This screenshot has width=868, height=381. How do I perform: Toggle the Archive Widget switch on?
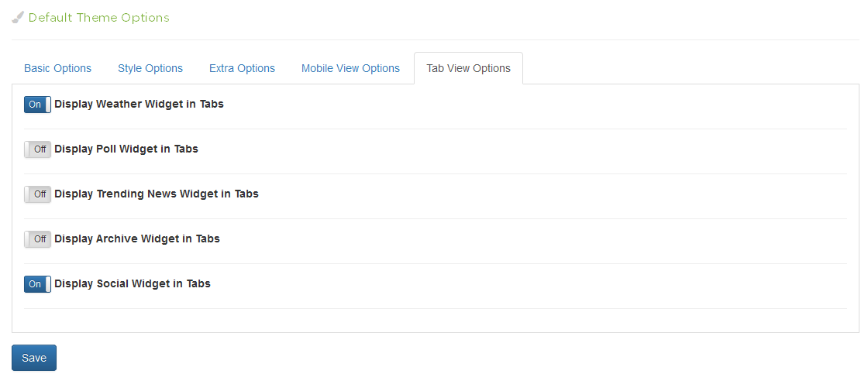(37, 239)
